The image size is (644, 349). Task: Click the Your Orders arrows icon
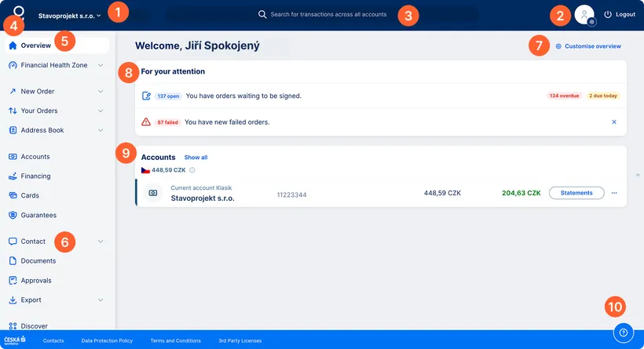click(x=13, y=111)
